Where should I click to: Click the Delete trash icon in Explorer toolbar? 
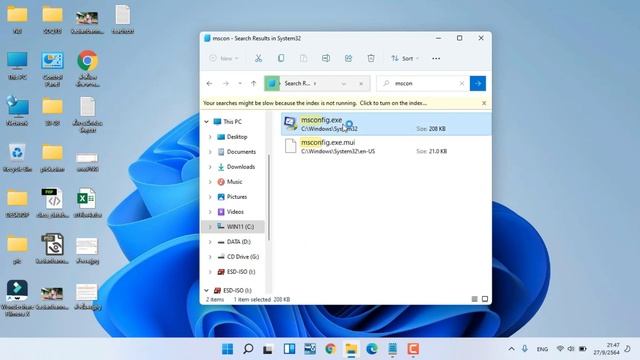(371, 58)
